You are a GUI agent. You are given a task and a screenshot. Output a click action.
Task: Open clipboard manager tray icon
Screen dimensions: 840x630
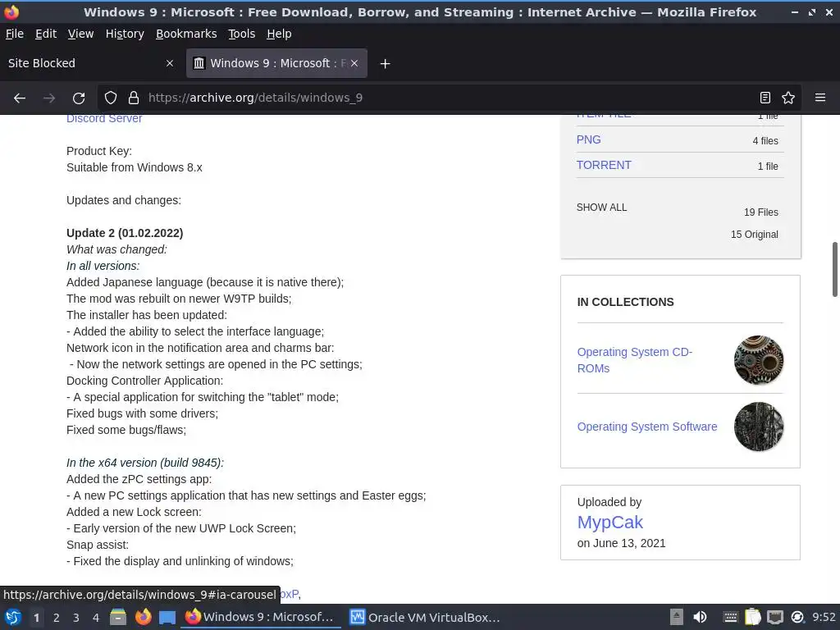(753, 617)
